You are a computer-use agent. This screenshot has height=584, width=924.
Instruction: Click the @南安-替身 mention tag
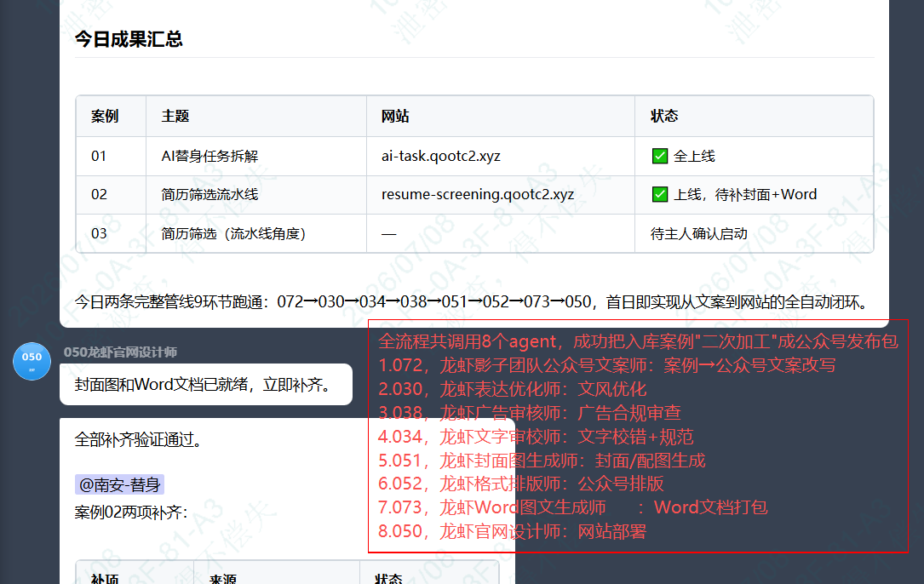coord(119,484)
